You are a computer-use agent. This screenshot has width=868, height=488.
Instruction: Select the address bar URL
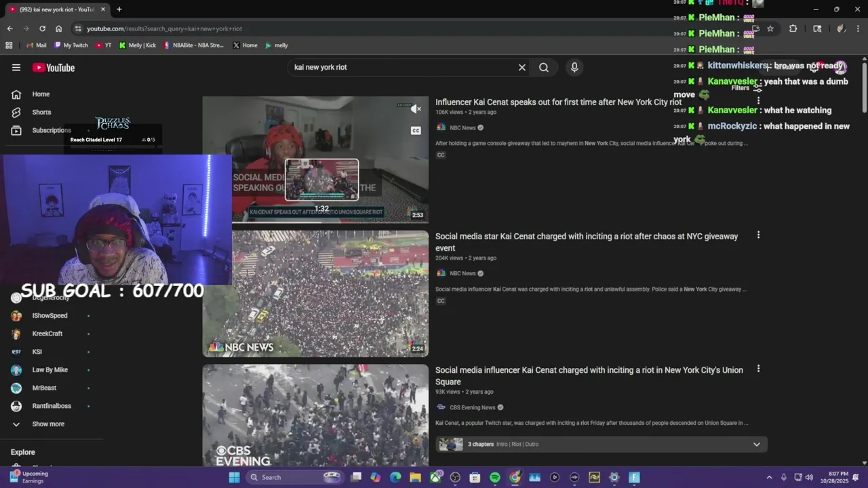coord(164,28)
